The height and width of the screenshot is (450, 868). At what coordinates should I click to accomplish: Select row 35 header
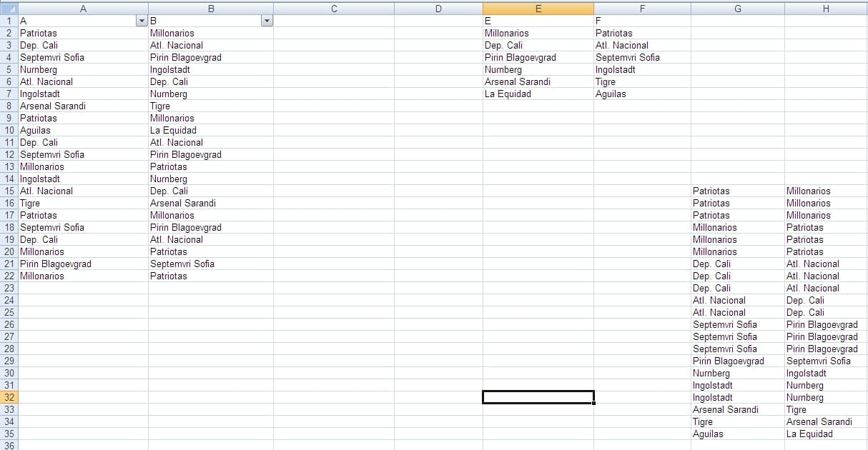click(9, 434)
